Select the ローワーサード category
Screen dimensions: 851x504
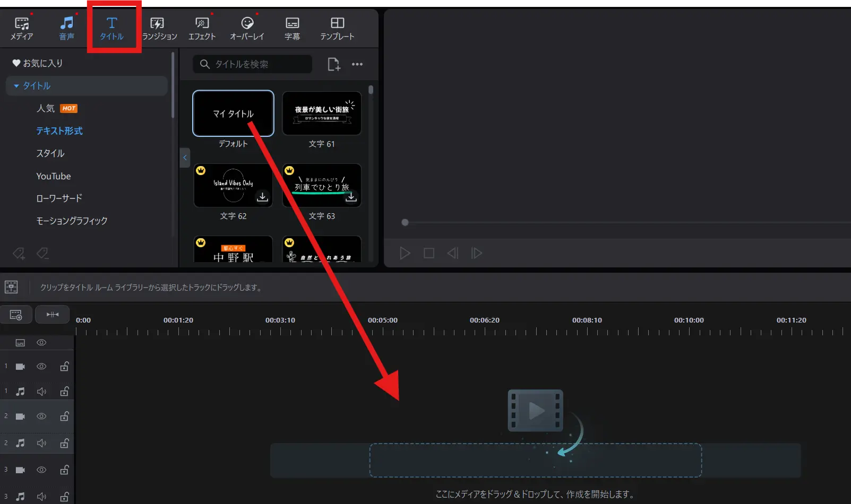[59, 198]
